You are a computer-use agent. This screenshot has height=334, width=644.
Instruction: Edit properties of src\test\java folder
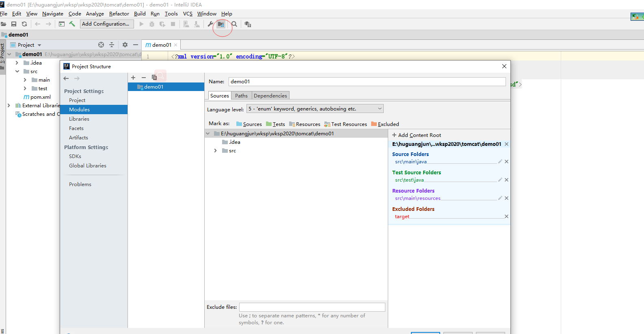click(x=500, y=180)
